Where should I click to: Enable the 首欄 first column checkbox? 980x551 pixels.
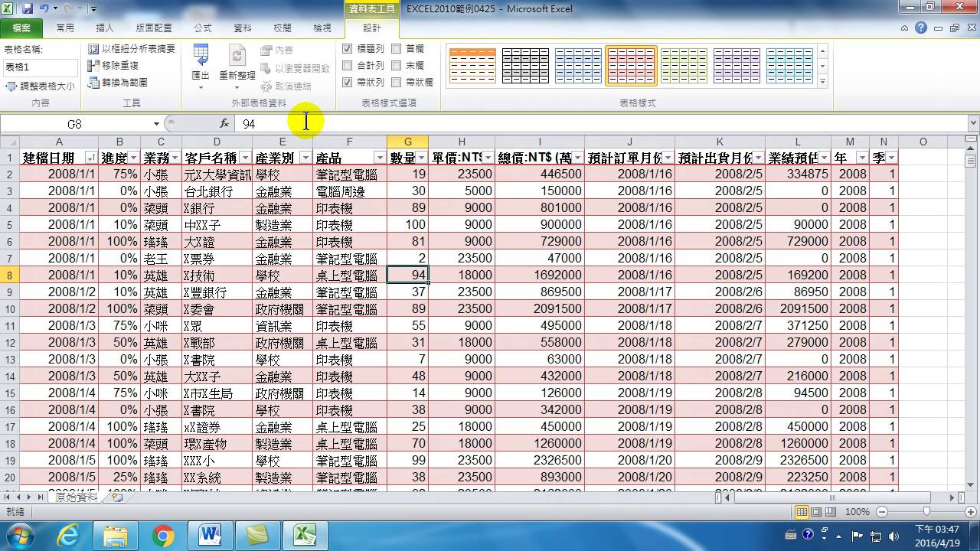pyautogui.click(x=397, y=48)
